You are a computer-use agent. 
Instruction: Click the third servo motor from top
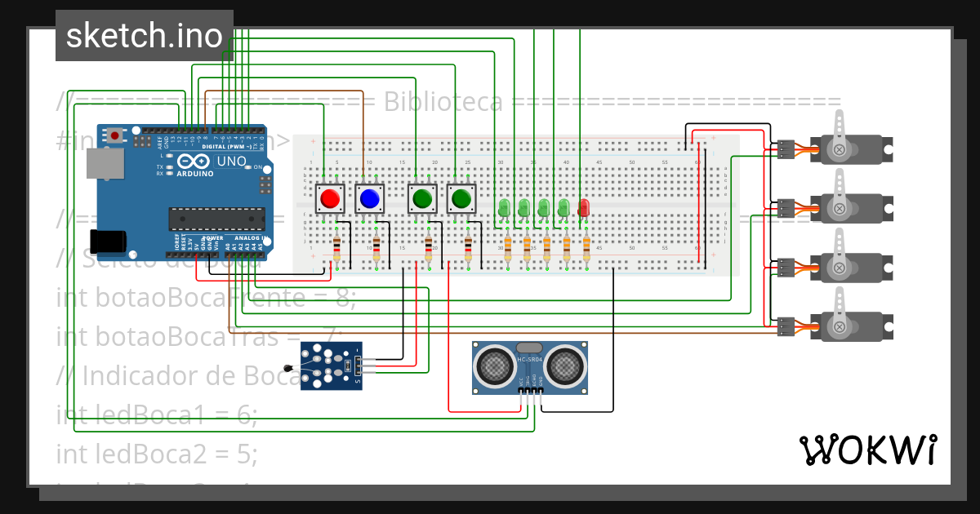pyautogui.click(x=849, y=268)
